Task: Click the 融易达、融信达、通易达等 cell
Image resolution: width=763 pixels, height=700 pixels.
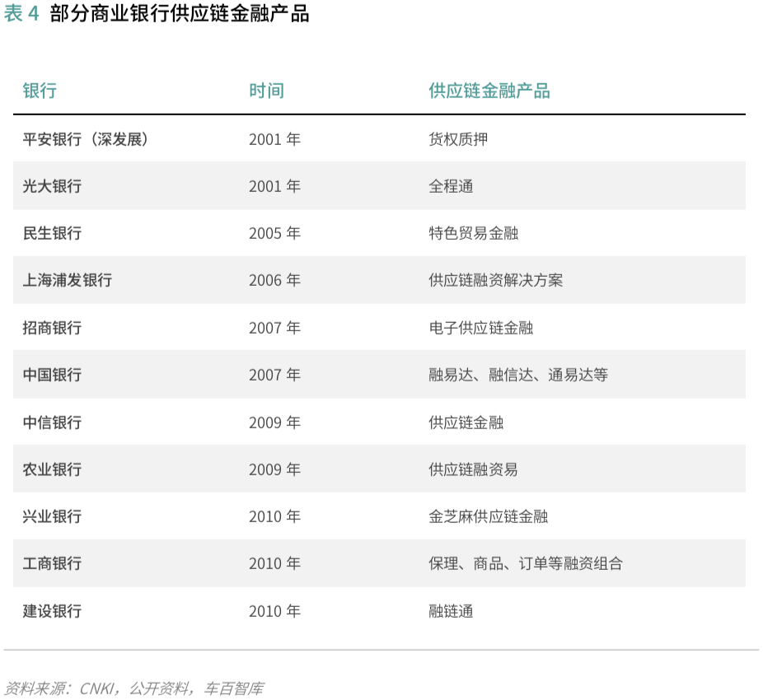Action: coord(518,375)
